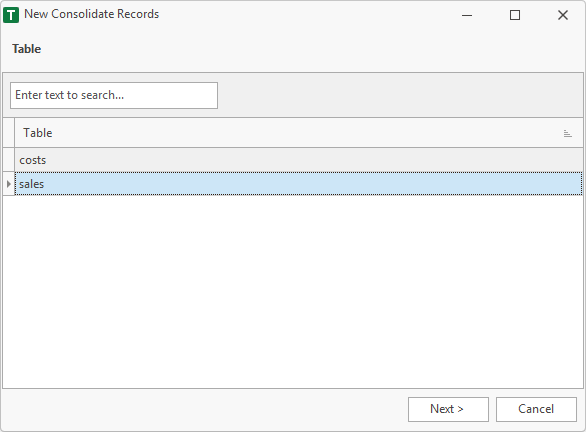The image size is (586, 432).
Task: Proceed with the Next > button
Action: 448,409
